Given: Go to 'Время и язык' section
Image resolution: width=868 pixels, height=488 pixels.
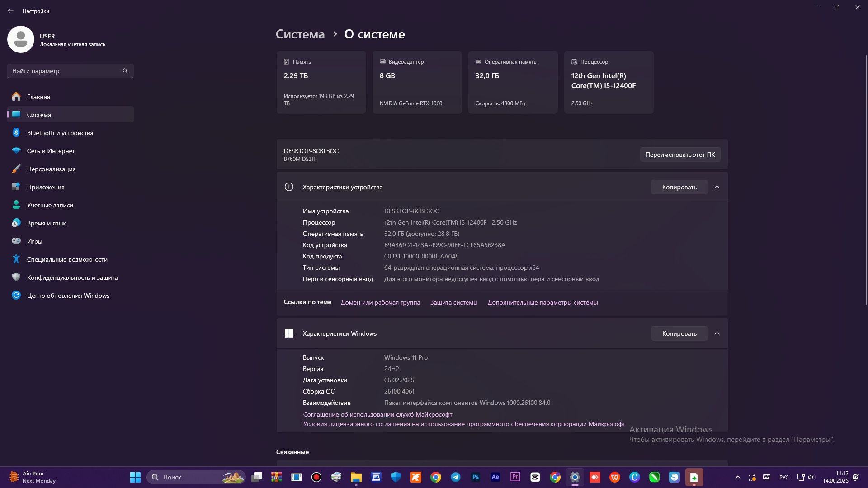Looking at the screenshot, I should click(x=71, y=223).
